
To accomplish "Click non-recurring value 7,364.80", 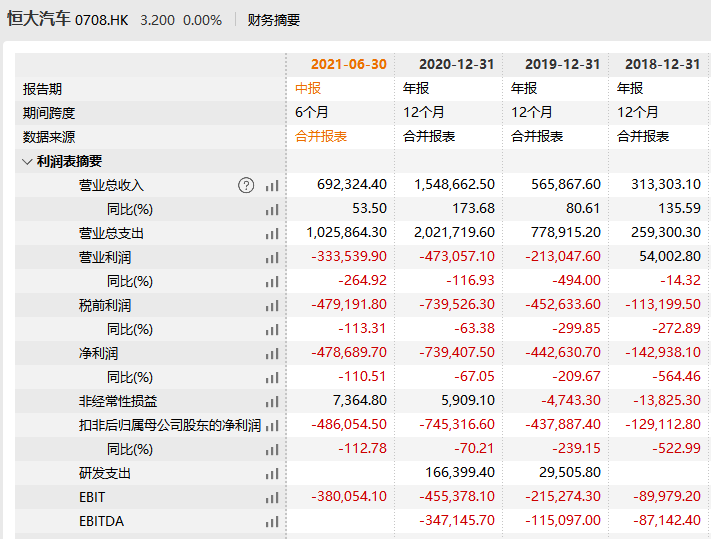I will 360,401.
